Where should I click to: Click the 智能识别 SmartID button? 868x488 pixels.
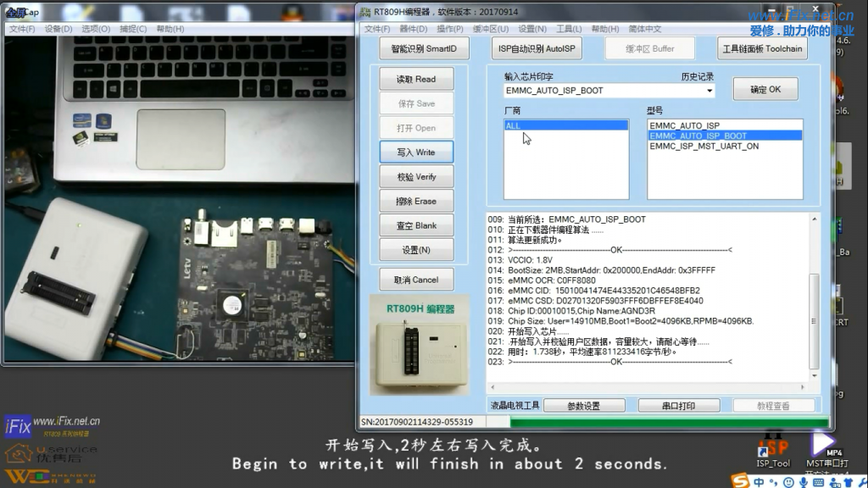[424, 48]
